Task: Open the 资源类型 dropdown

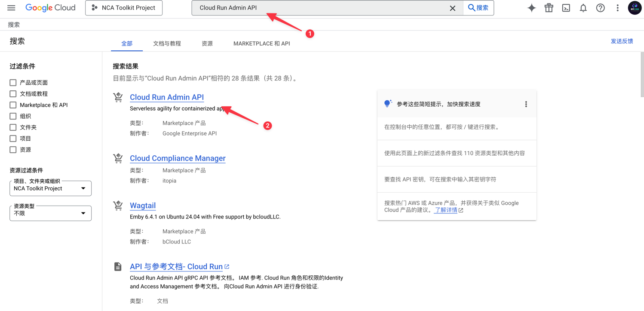Action: coord(50,213)
